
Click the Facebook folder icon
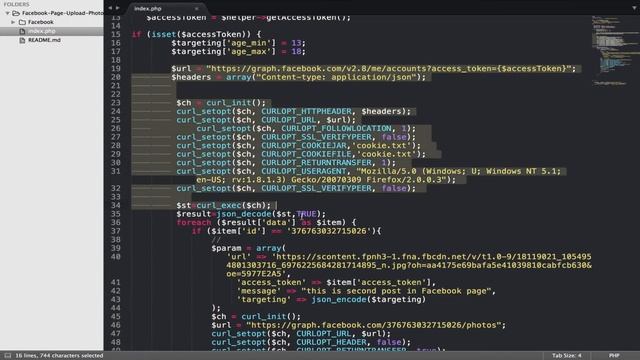pos(22,22)
